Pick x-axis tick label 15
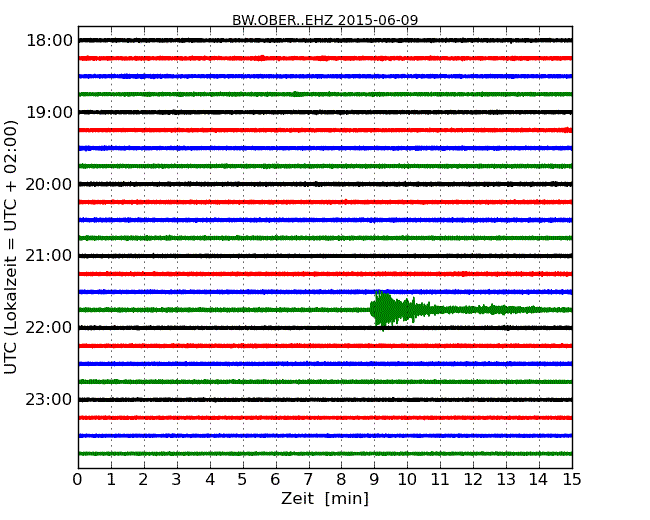 pyautogui.click(x=572, y=479)
